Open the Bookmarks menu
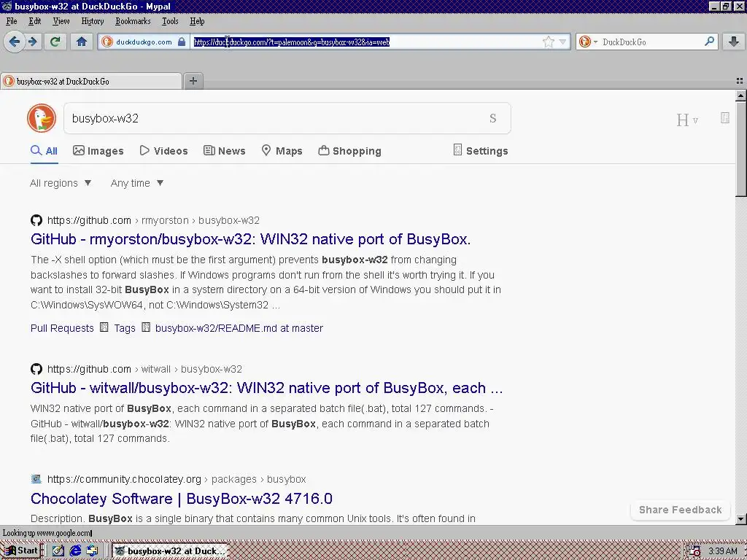Viewport: 747px width, 560px height. click(133, 21)
